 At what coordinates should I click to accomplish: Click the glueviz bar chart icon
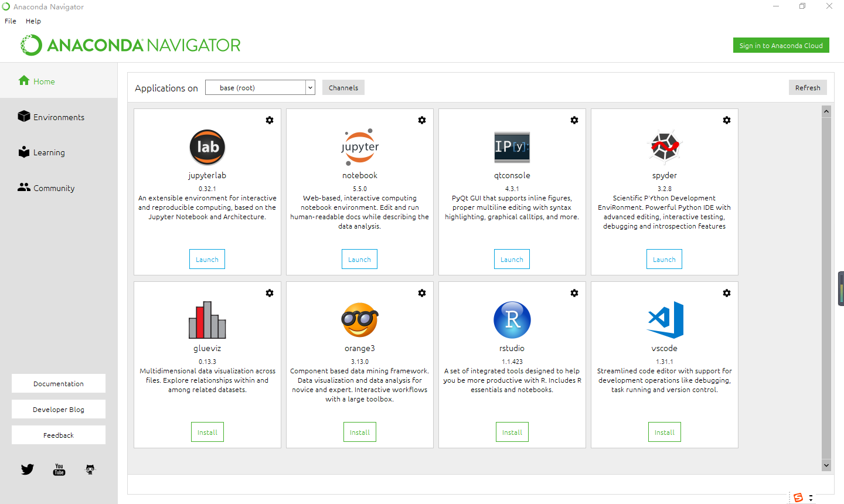207,320
